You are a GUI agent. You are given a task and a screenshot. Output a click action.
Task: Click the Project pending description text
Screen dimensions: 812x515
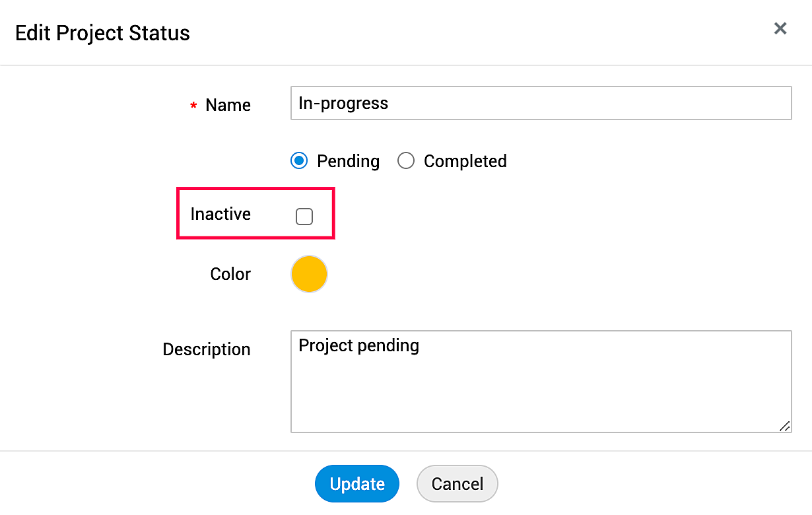coord(358,345)
